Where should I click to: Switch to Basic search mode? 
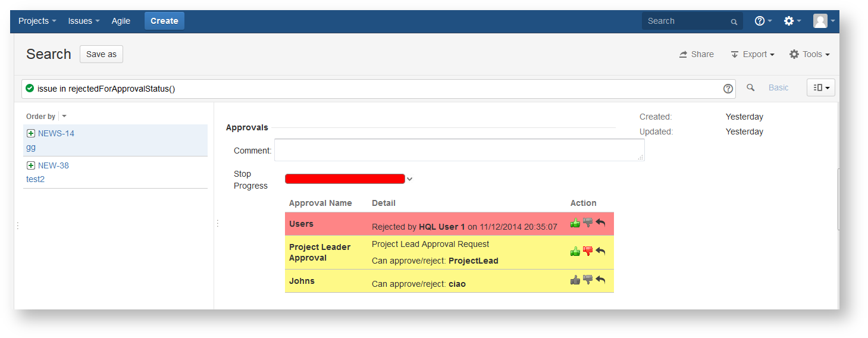[x=778, y=87]
